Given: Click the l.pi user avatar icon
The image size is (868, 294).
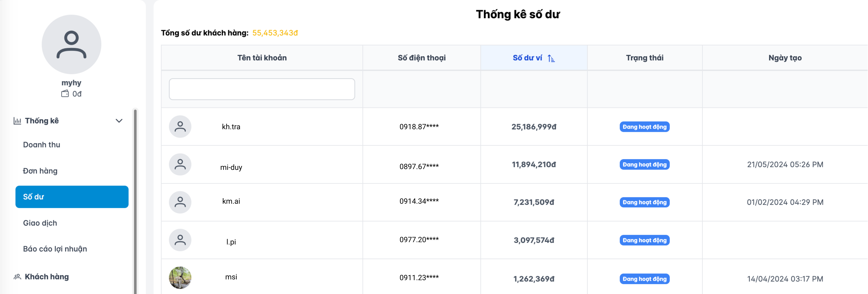Looking at the screenshot, I should (180, 240).
